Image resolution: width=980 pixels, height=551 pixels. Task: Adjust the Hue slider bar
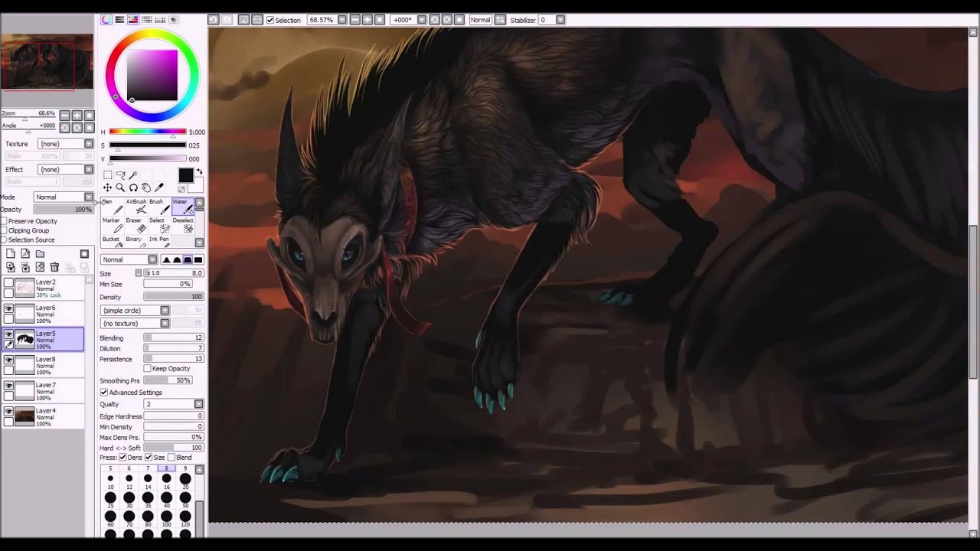point(148,132)
